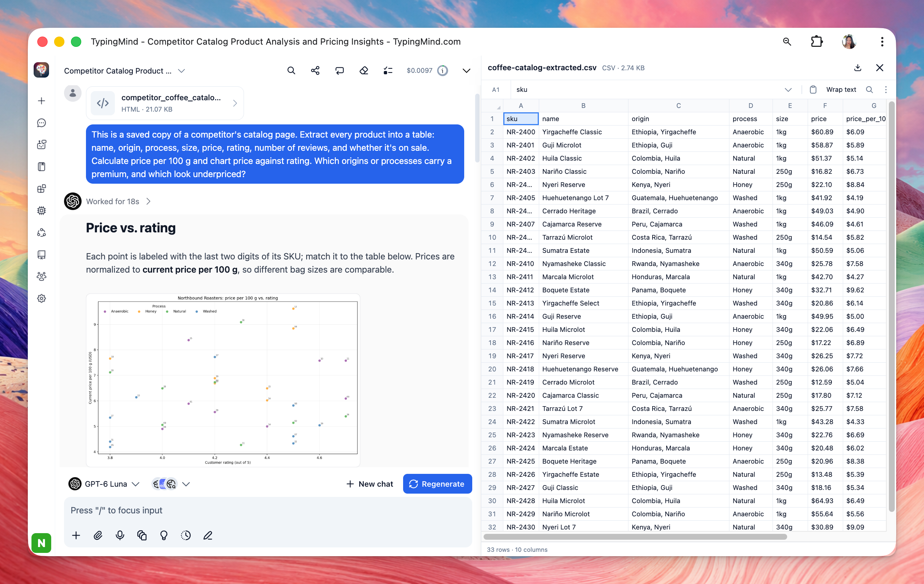924x584 pixels.
Task: Open browser zoom magnifier icon
Action: [786, 41]
